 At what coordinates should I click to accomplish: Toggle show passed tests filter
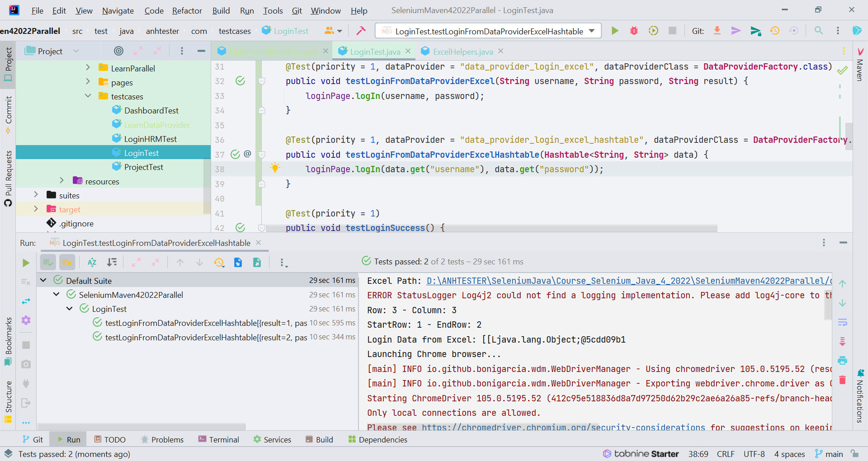coord(48,263)
